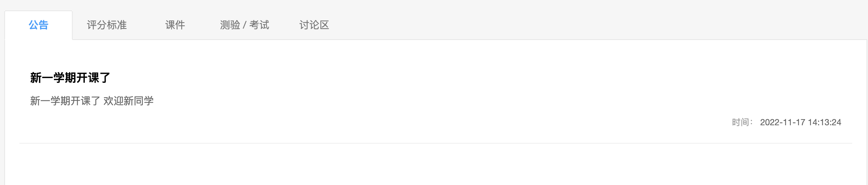Click the word 测验 in the tab bar

pos(230,25)
